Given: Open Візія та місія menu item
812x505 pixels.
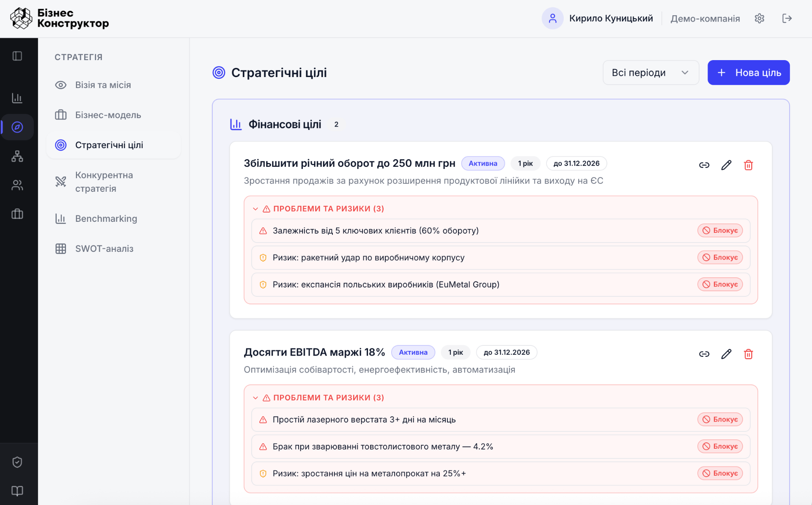Looking at the screenshot, I should pyautogui.click(x=114, y=85).
